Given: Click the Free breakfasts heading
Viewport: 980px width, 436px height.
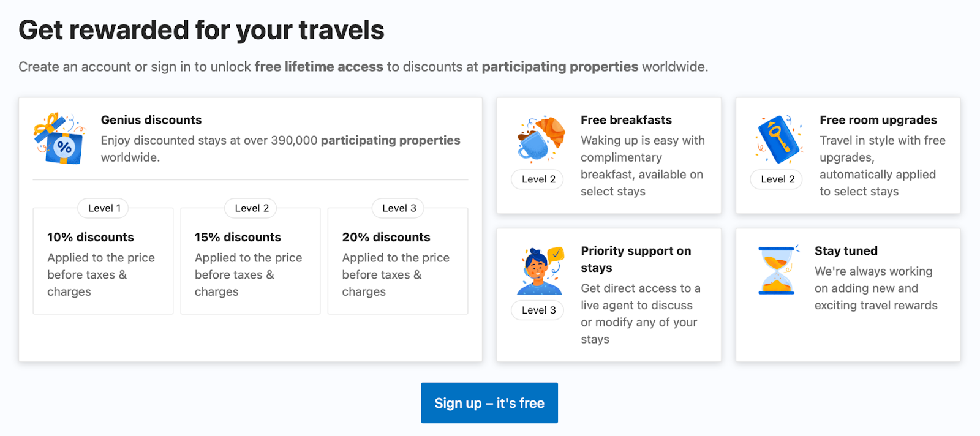Looking at the screenshot, I should point(626,120).
